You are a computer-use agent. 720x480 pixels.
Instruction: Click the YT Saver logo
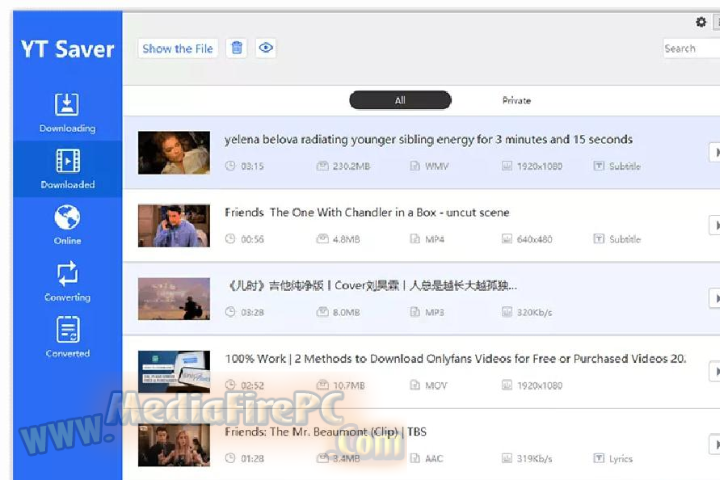coord(68,49)
